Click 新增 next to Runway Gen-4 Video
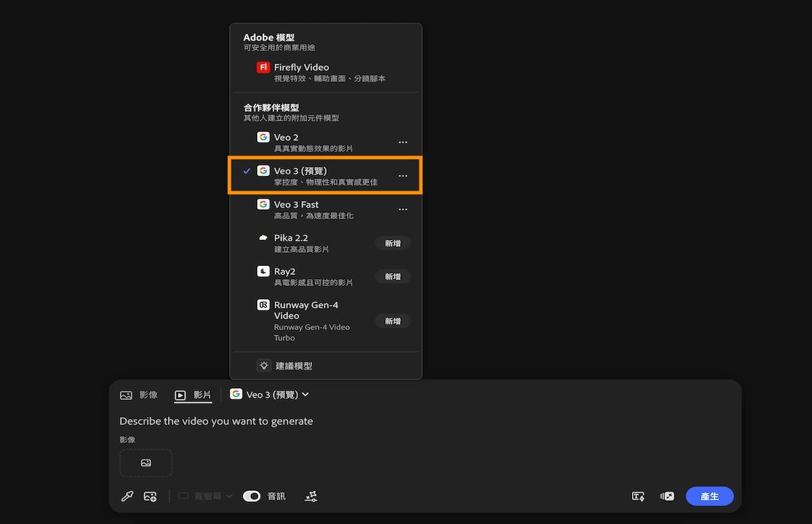 pos(392,321)
